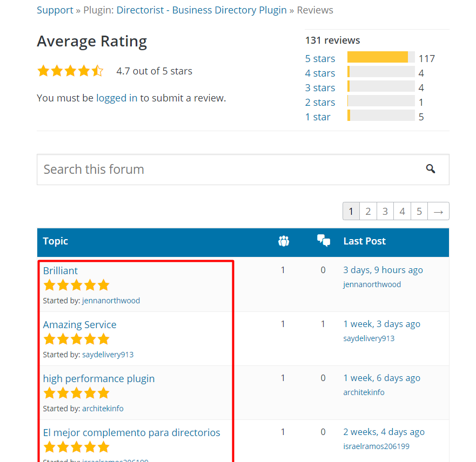Open architekinfo profile under Started by

click(103, 409)
